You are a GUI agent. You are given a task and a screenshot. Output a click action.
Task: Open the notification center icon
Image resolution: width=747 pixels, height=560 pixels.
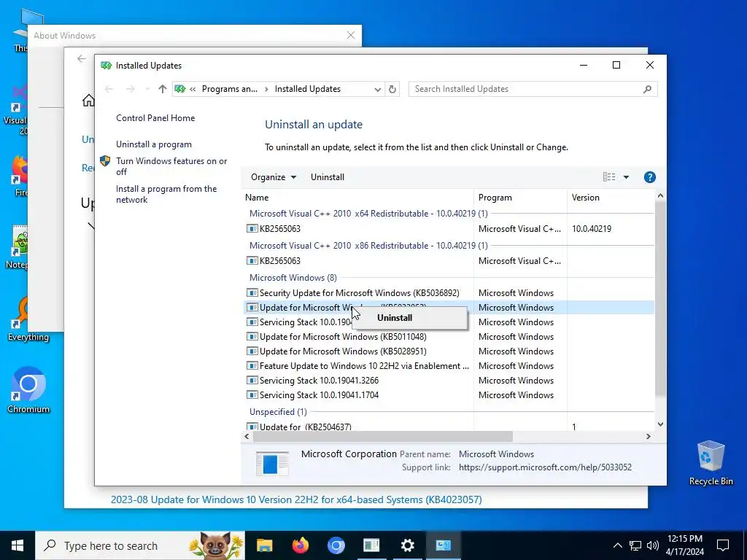[723, 545]
